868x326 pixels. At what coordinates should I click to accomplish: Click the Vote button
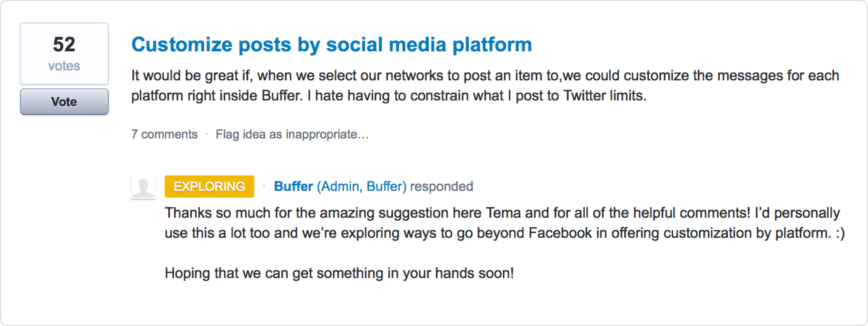[x=64, y=102]
